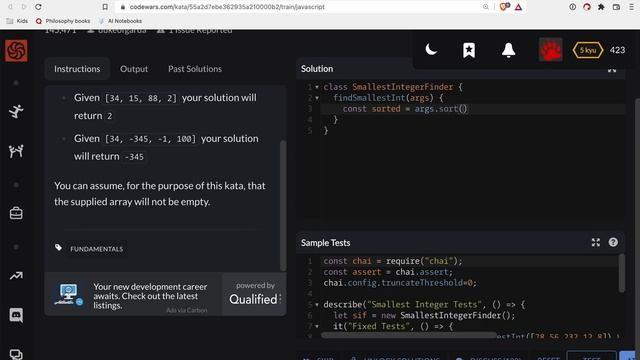Open the kata practice martial-artist icon
This screenshot has width=640, height=360.
click(16, 111)
